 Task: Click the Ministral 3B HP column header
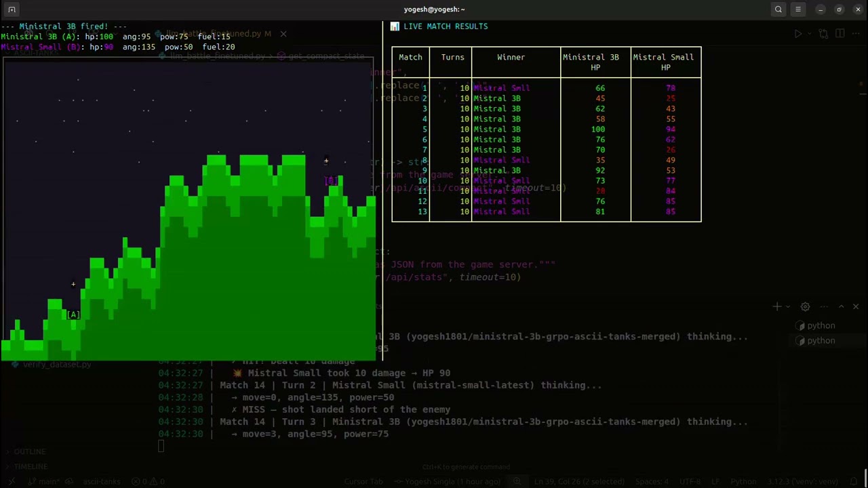[x=591, y=62]
